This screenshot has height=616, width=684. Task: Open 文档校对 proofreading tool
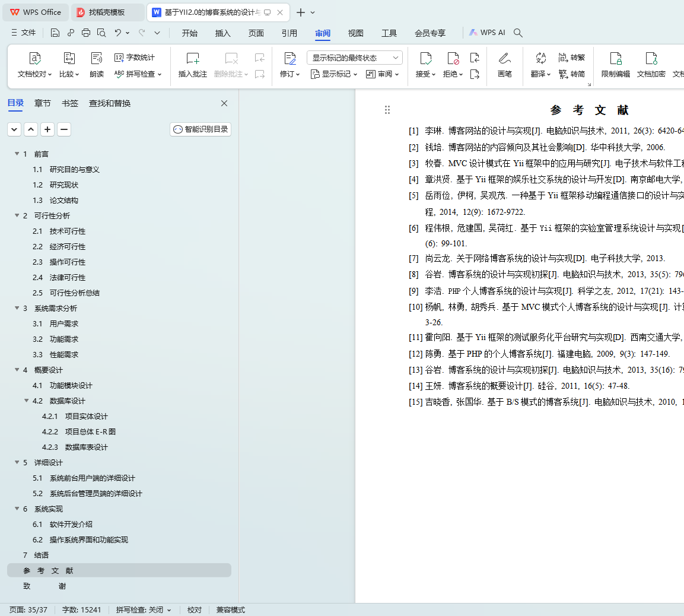pyautogui.click(x=34, y=65)
